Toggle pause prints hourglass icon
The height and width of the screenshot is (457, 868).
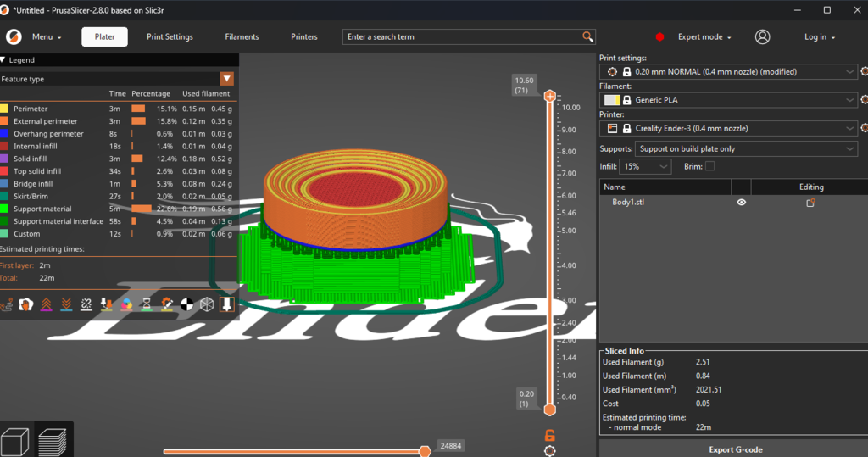[147, 304]
